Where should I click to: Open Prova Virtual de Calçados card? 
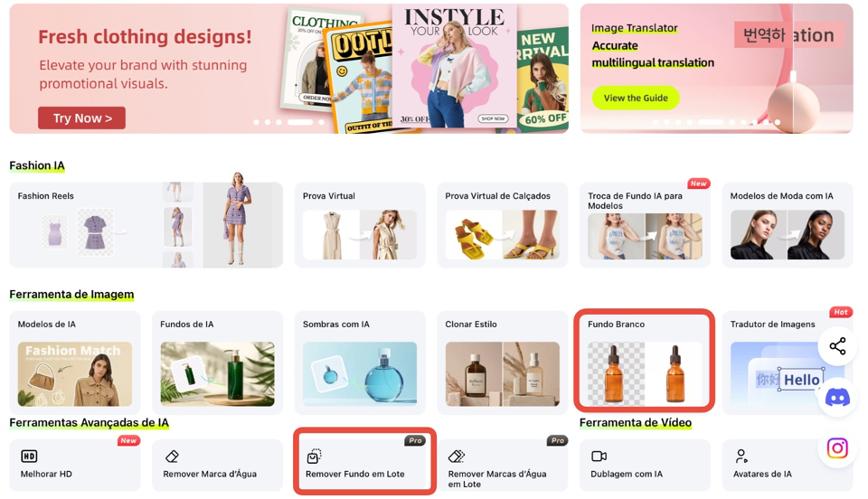click(x=502, y=225)
